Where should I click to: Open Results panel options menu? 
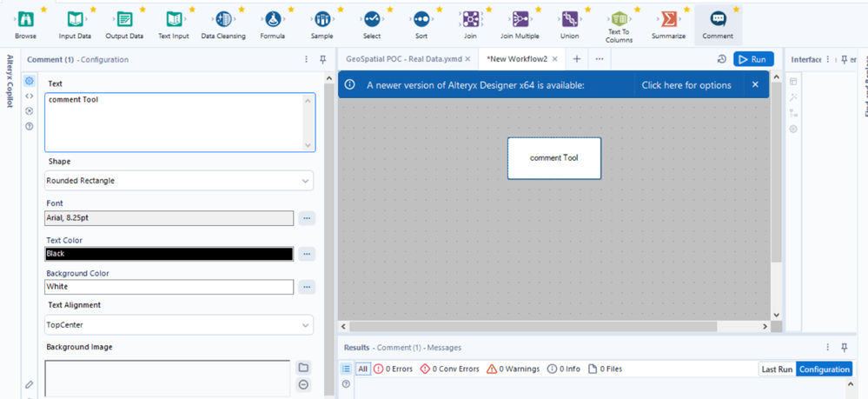pyautogui.click(x=827, y=348)
